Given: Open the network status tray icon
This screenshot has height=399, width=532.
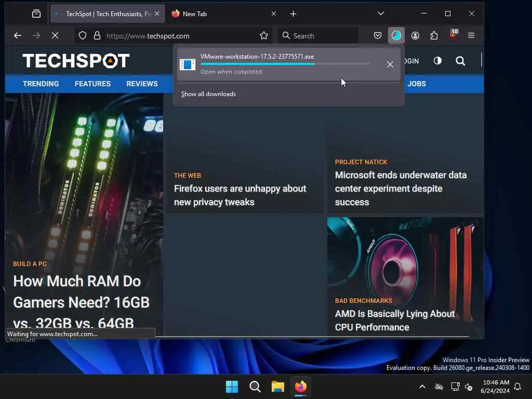Looking at the screenshot, I should point(455,387).
